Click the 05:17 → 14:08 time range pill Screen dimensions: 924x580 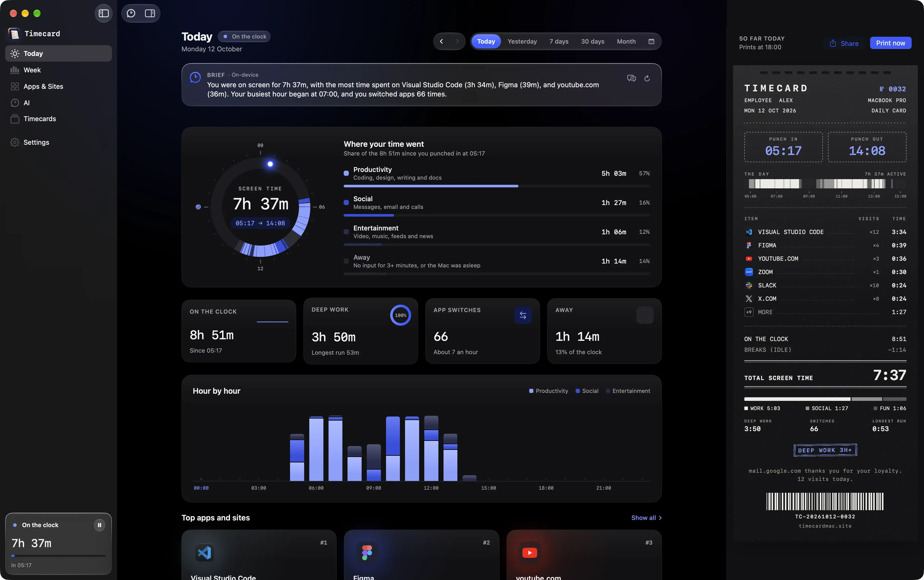[260, 223]
